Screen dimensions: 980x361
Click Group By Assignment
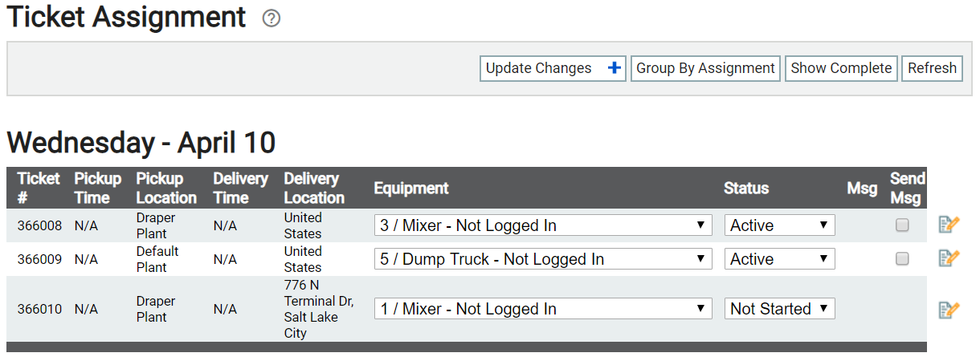705,68
